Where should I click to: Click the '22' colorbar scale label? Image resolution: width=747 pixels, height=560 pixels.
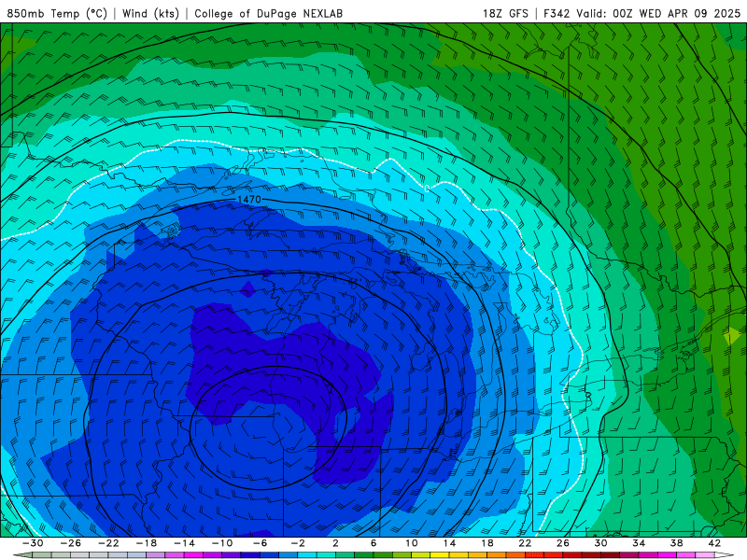click(525, 543)
